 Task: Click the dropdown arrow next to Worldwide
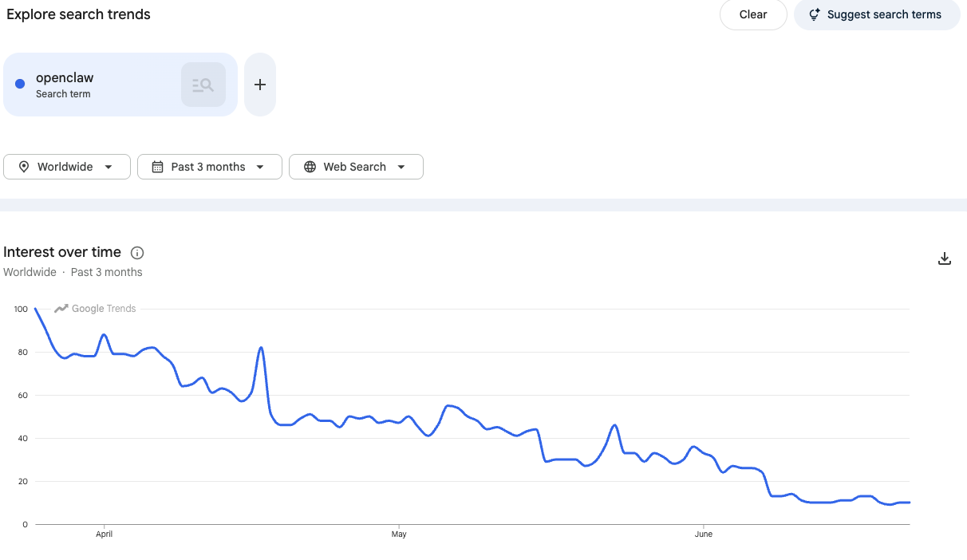pos(108,167)
